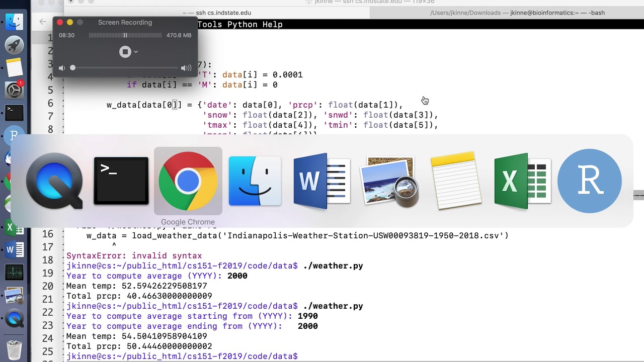Open Python menu in terminal editor
This screenshot has width=644, height=362.
[x=243, y=24]
